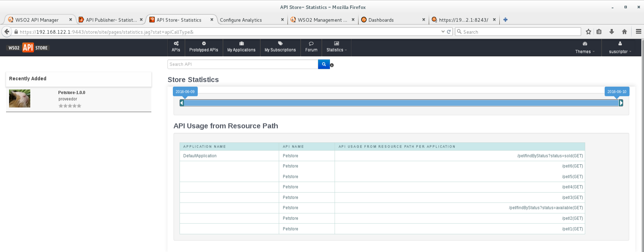Click the Petstore guinea pig thumbnail
This screenshot has width=644, height=252.
click(x=20, y=98)
